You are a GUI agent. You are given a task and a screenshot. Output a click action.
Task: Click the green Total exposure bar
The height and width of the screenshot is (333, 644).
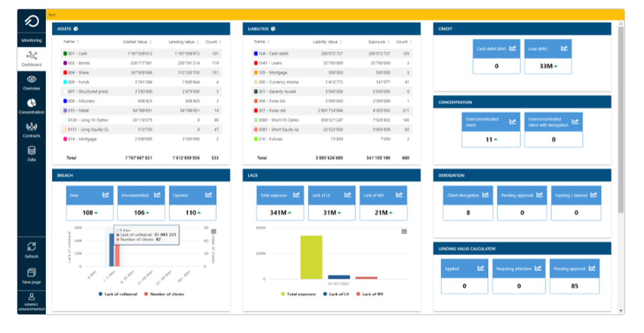click(311, 258)
